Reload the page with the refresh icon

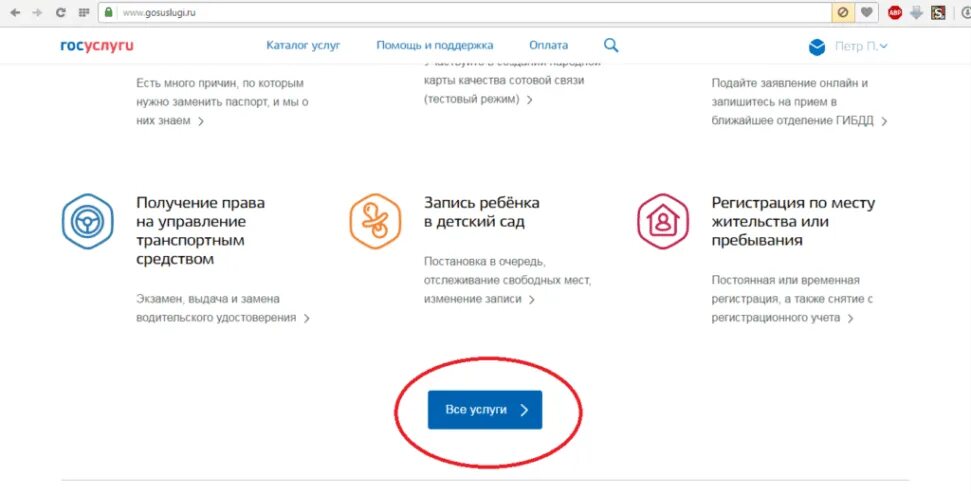[x=60, y=13]
